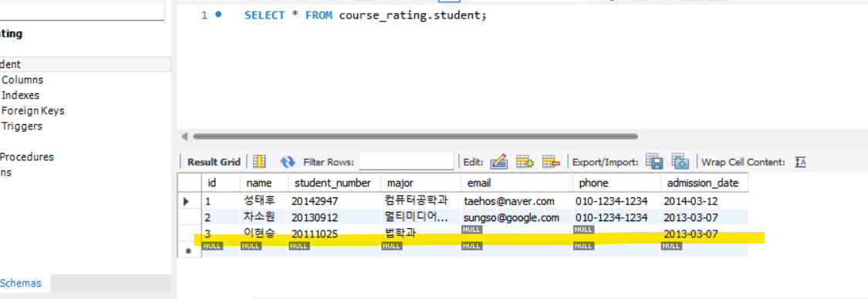This screenshot has width=868, height=299.
Task: Select the Result Grid label
Action: (214, 162)
